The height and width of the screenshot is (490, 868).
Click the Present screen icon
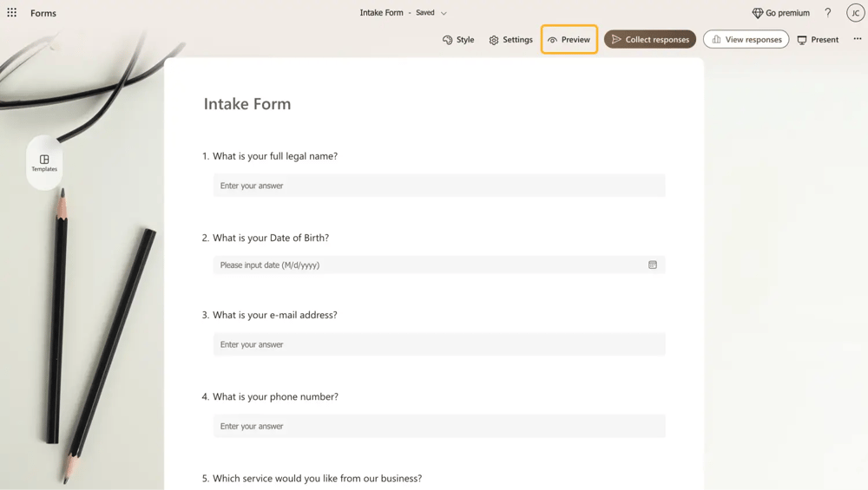coord(818,40)
